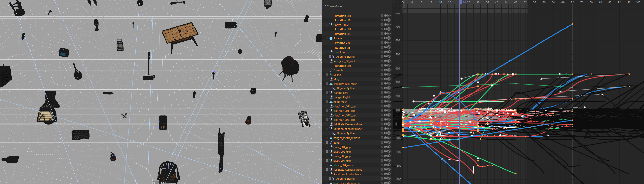Viewport: 644px width, 184px height.
Task: Click the animation icon on pivot_004_grp row
Action: [382, 161]
